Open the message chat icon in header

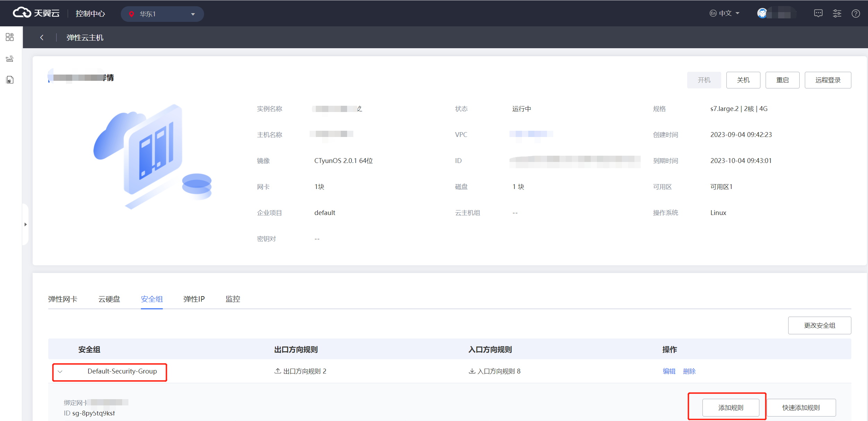point(818,14)
